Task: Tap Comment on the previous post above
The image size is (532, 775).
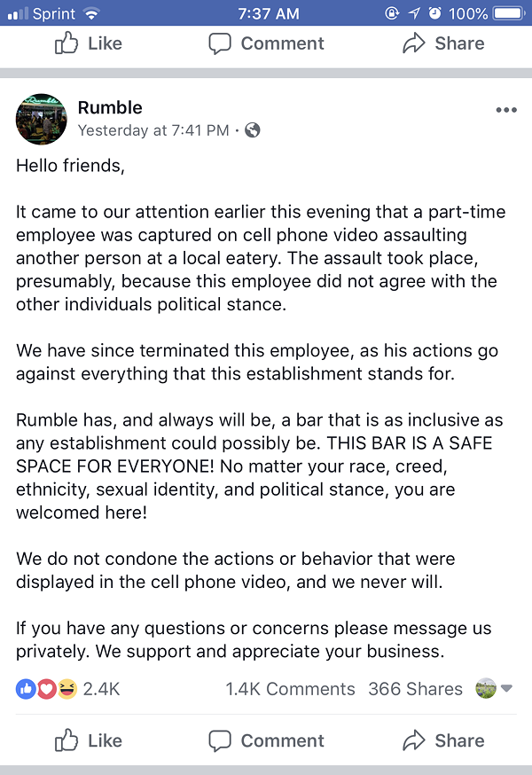Action: click(x=266, y=43)
